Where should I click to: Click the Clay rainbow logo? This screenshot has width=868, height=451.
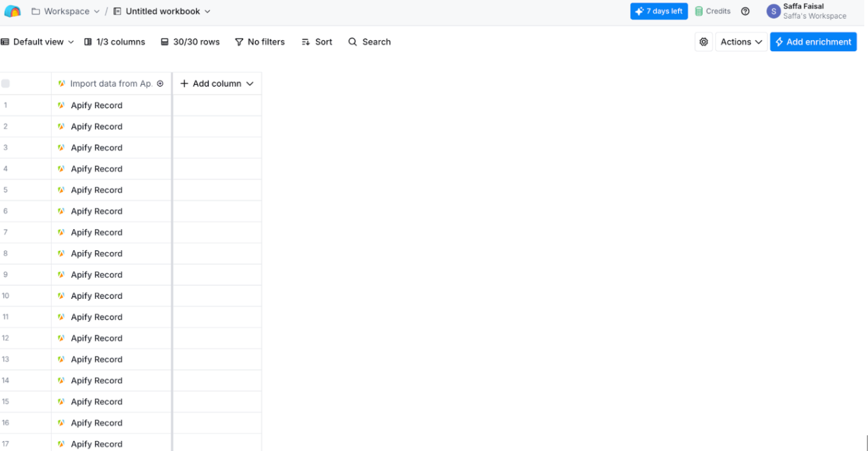(x=12, y=11)
